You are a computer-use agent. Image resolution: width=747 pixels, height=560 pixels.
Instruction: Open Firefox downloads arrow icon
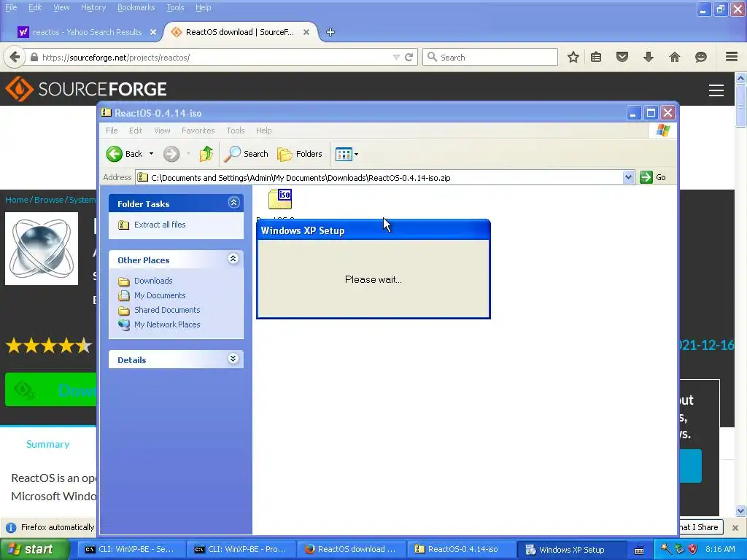[649, 57]
